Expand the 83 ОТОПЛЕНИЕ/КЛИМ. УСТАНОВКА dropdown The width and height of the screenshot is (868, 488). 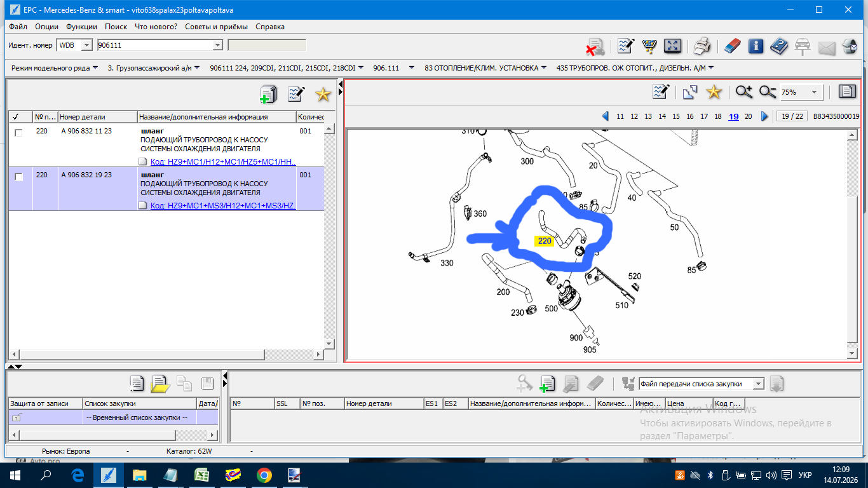coord(544,68)
